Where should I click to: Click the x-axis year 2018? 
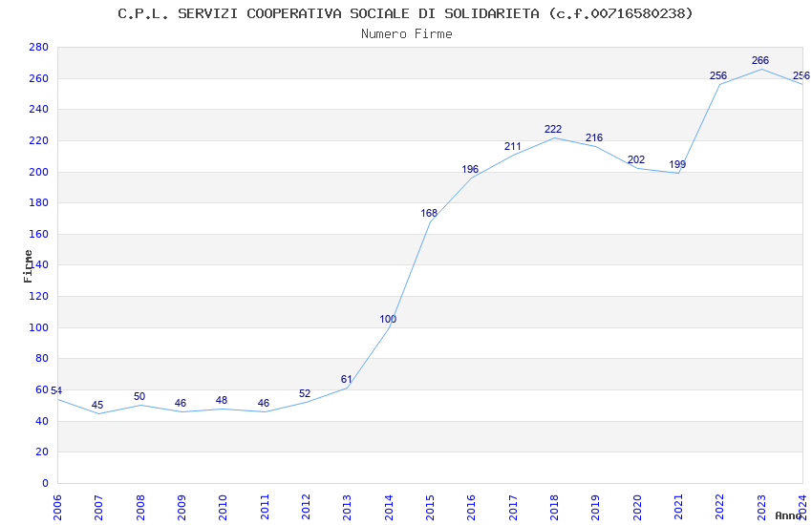554,507
